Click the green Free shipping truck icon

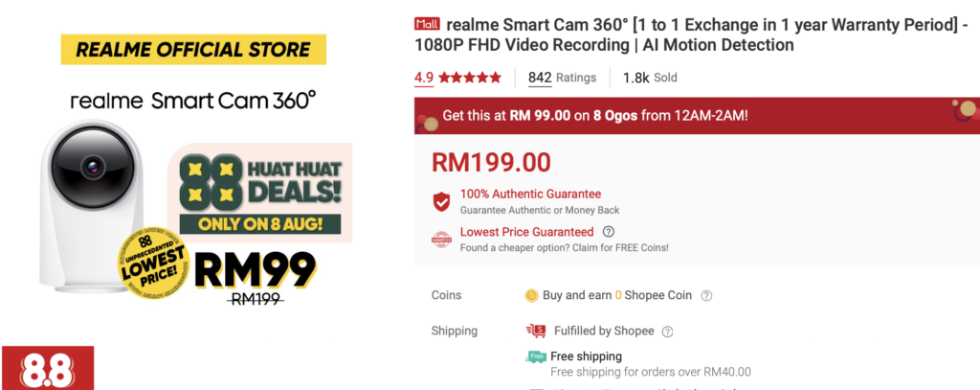pyautogui.click(x=536, y=356)
